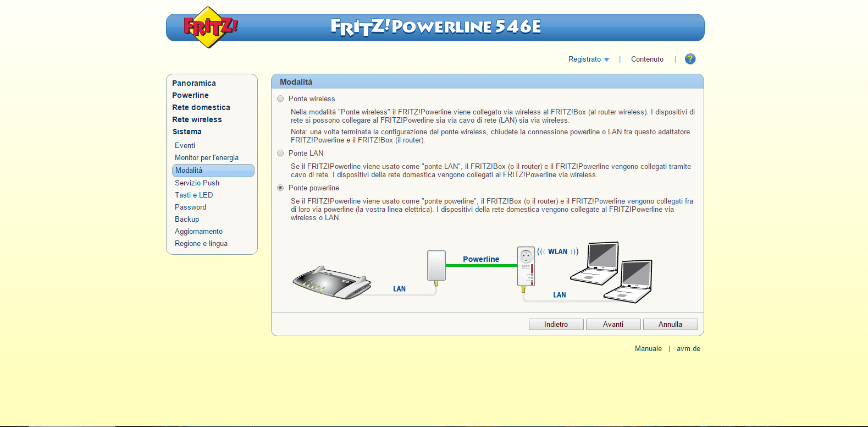This screenshot has height=427, width=868.
Task: Open the Powerline menu item
Action: [190, 96]
